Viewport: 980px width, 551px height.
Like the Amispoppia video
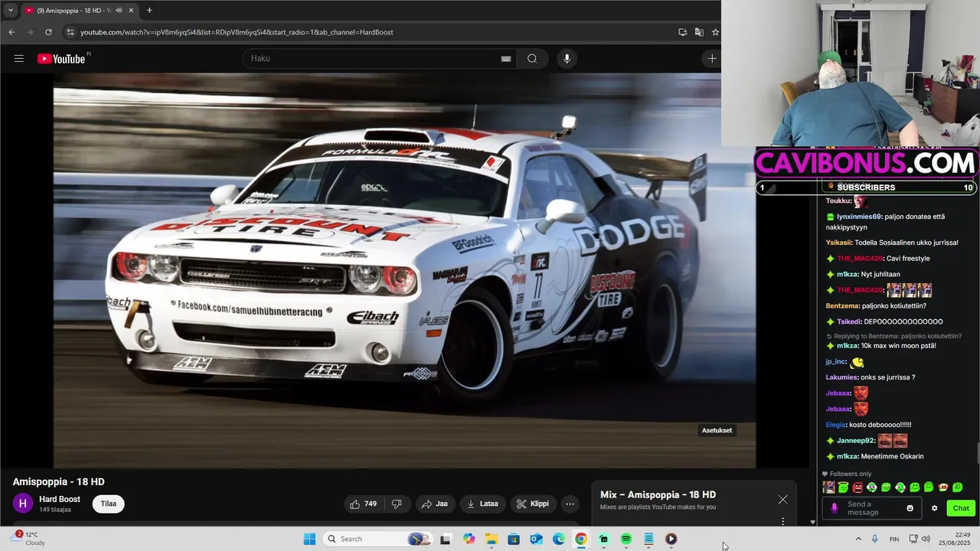363,504
